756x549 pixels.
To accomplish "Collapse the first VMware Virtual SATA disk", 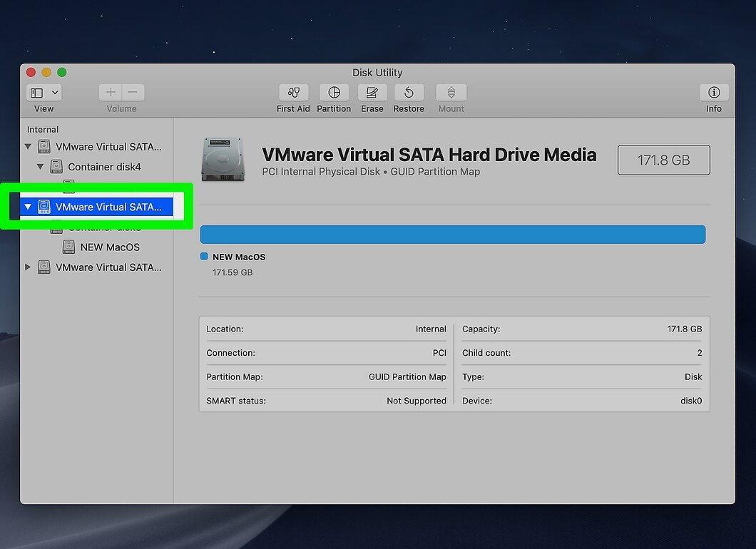I will (x=28, y=147).
